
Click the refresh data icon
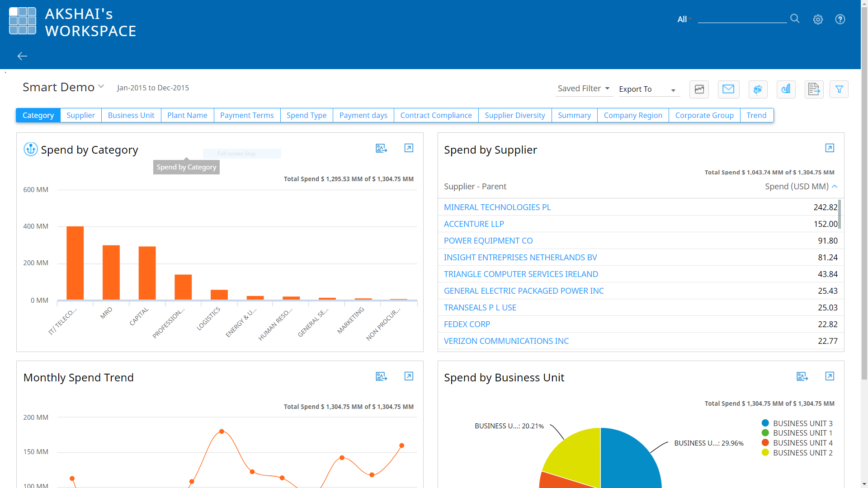point(758,89)
